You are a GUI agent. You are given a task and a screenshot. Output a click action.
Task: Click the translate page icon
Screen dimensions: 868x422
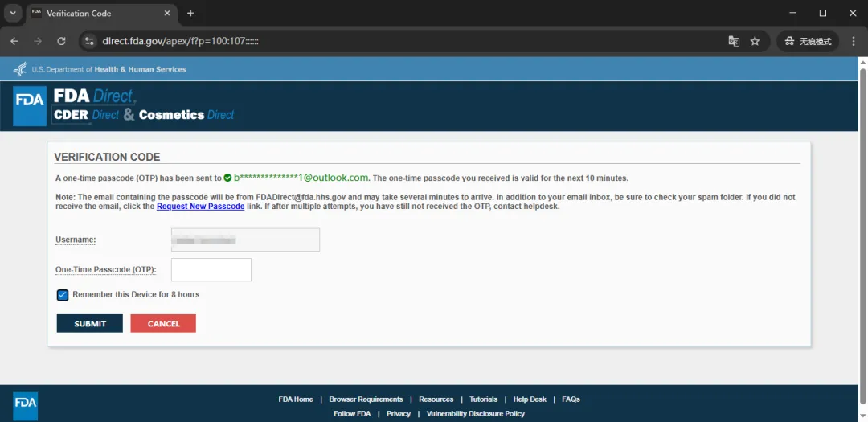pos(734,41)
